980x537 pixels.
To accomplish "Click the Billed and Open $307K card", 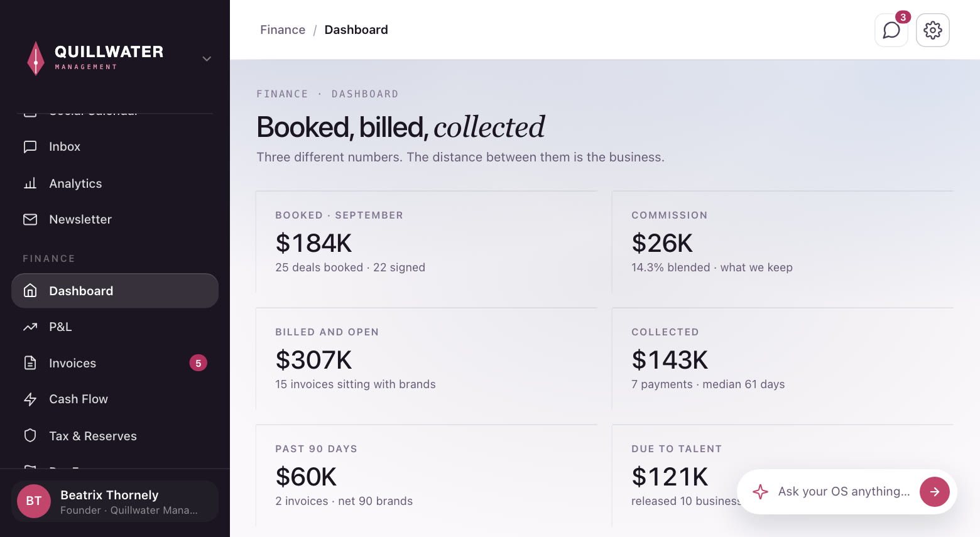I will (427, 359).
